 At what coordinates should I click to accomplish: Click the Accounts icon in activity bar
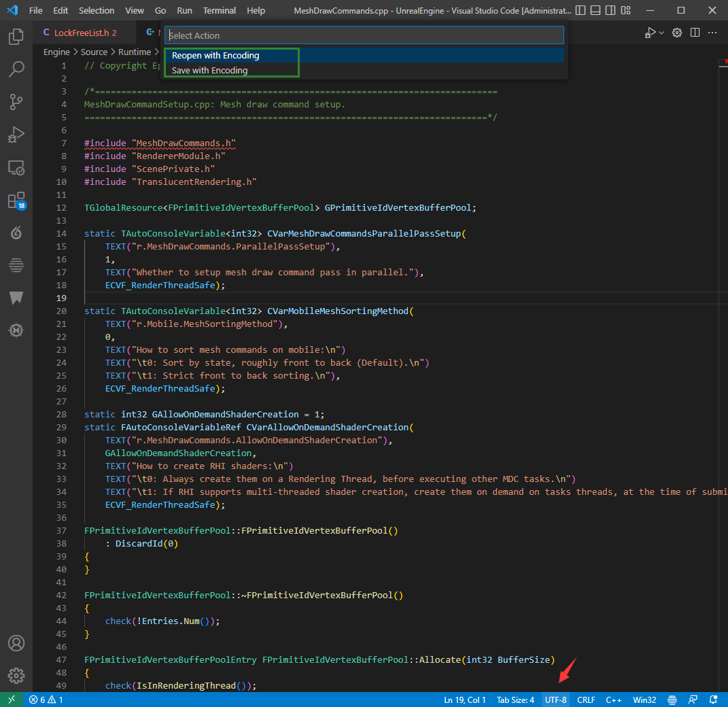pos(16,643)
